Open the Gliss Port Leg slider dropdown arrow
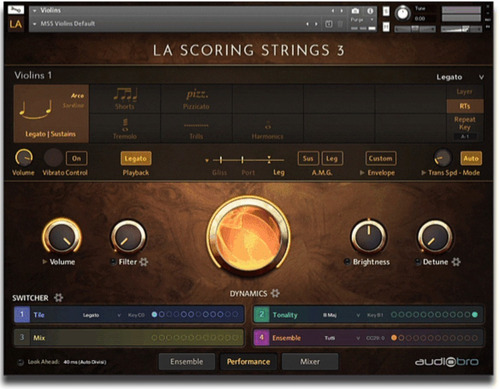Screen dimensions: 500x389 click(x=207, y=160)
